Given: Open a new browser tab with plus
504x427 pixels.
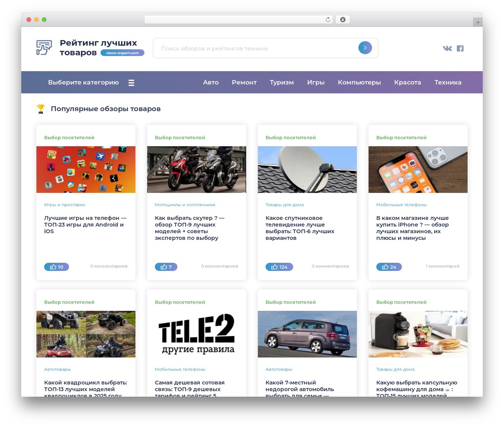Looking at the screenshot, I should click(478, 22).
